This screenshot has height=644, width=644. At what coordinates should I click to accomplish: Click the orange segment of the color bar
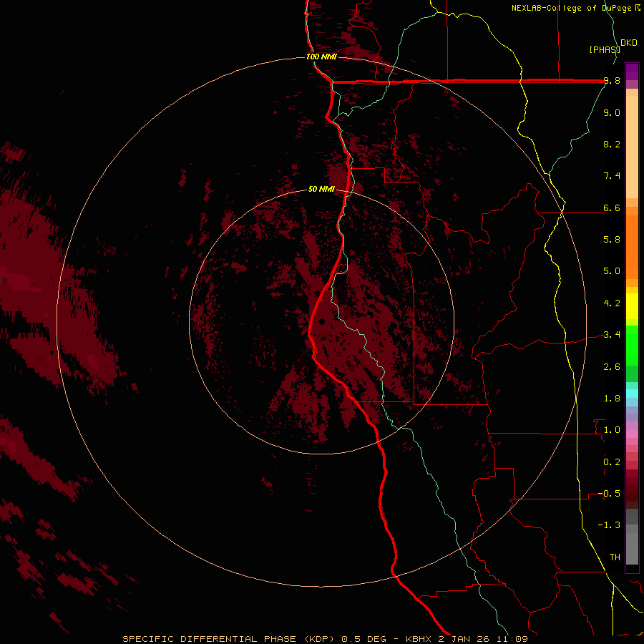tap(632, 247)
